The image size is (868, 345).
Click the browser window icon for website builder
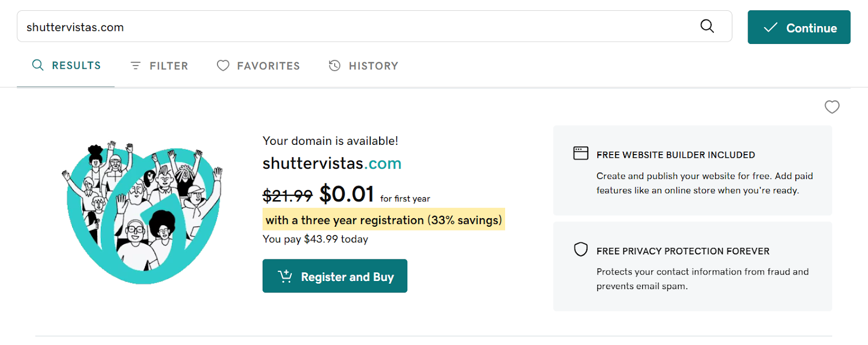click(580, 153)
